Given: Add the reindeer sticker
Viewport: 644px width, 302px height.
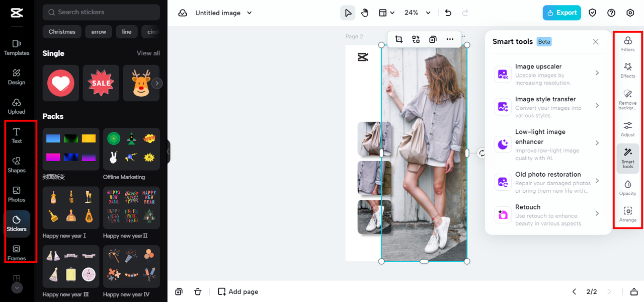Looking at the screenshot, I should point(141,83).
